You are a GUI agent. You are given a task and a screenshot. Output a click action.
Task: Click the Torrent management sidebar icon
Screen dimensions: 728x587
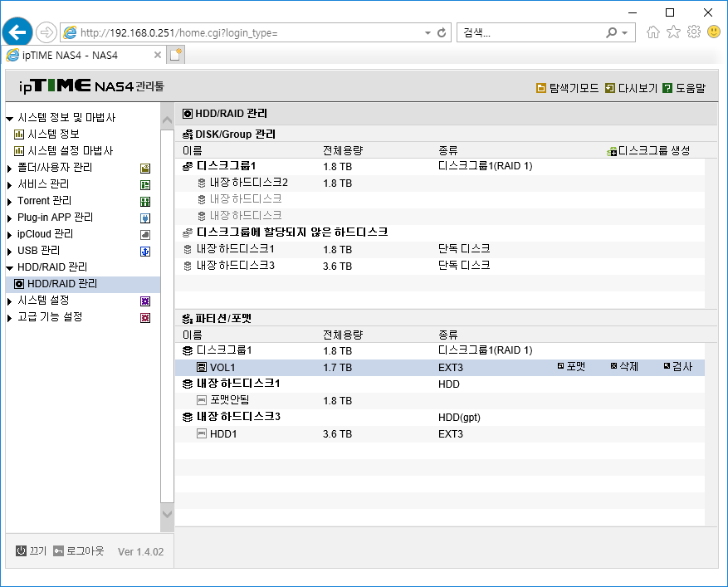pos(145,202)
